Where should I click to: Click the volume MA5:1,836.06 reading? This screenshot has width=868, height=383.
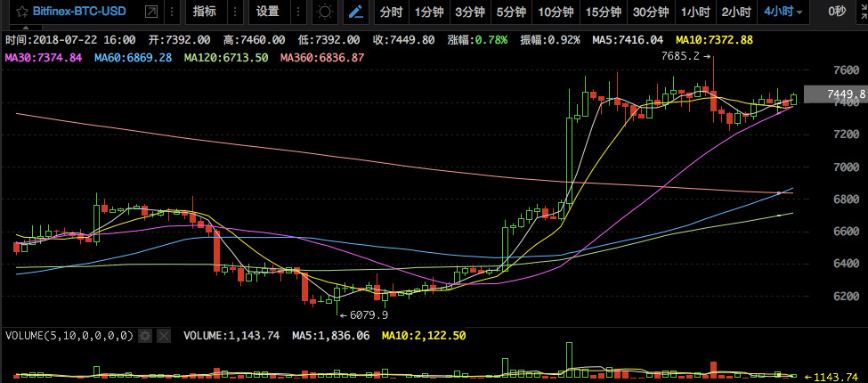point(330,335)
